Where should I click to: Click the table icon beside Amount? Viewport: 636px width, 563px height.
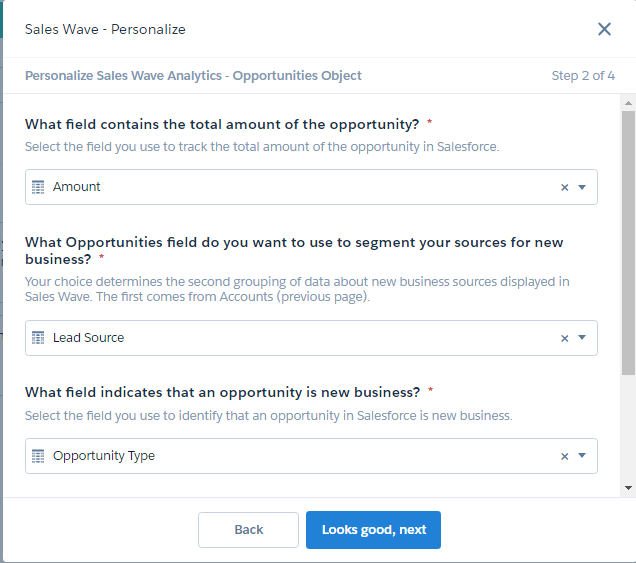click(x=38, y=187)
